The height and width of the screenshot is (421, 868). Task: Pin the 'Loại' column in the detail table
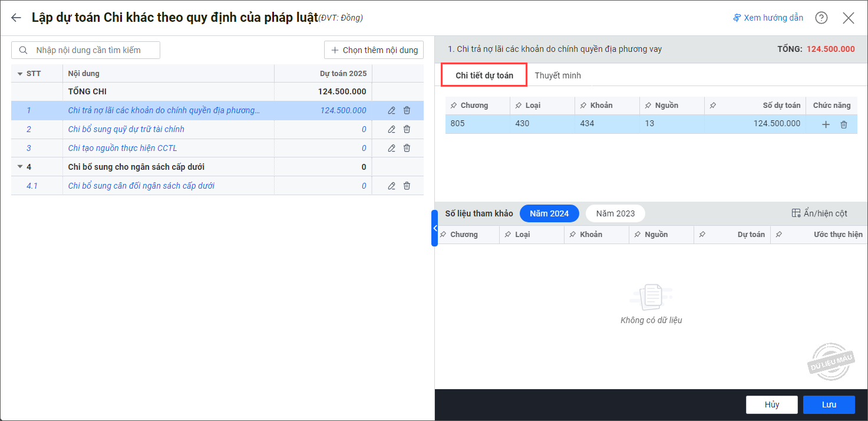(518, 106)
